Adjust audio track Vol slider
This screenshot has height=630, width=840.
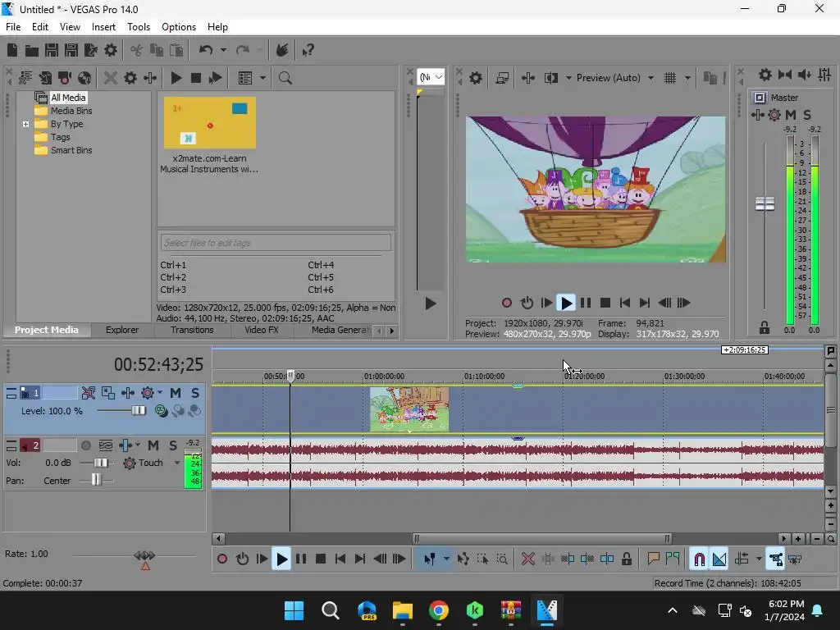[100, 463]
